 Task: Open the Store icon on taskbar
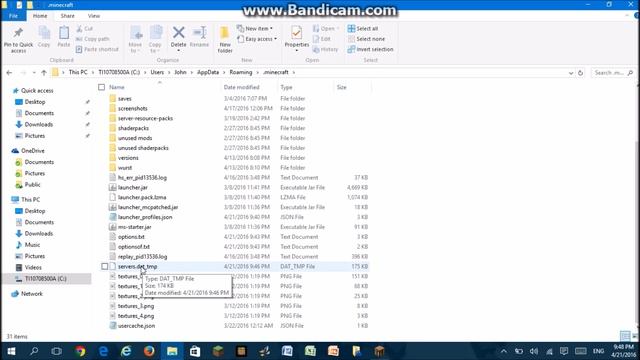(195, 351)
